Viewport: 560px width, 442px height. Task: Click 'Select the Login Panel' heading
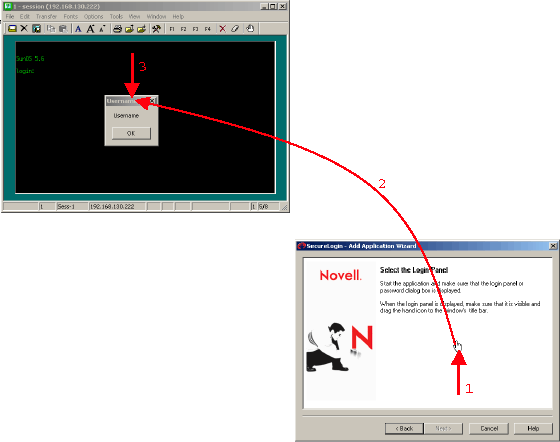click(x=414, y=270)
